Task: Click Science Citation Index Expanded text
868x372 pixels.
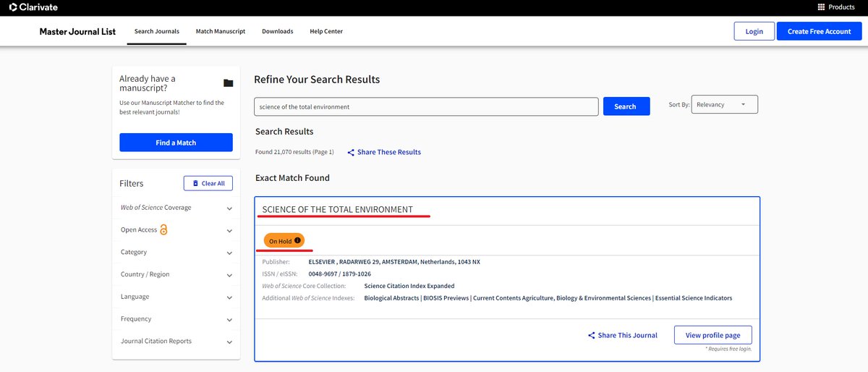Action: tap(409, 286)
